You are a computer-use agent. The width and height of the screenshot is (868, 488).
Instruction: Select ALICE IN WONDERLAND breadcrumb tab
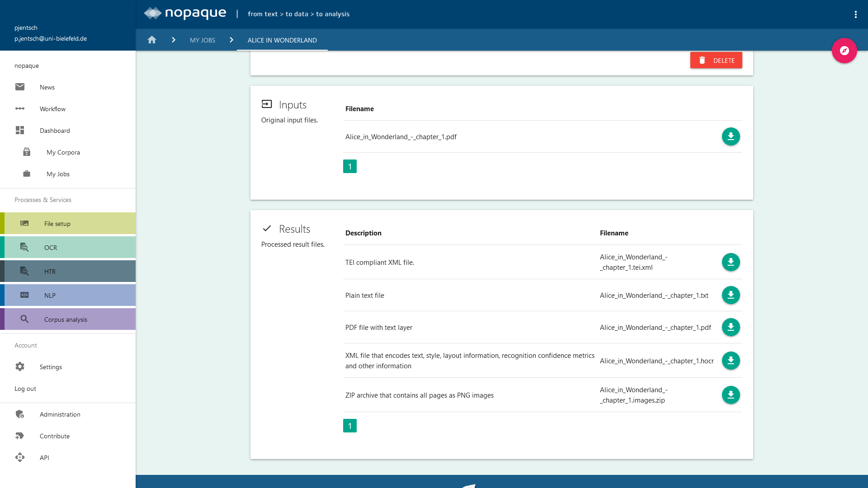[x=282, y=40]
